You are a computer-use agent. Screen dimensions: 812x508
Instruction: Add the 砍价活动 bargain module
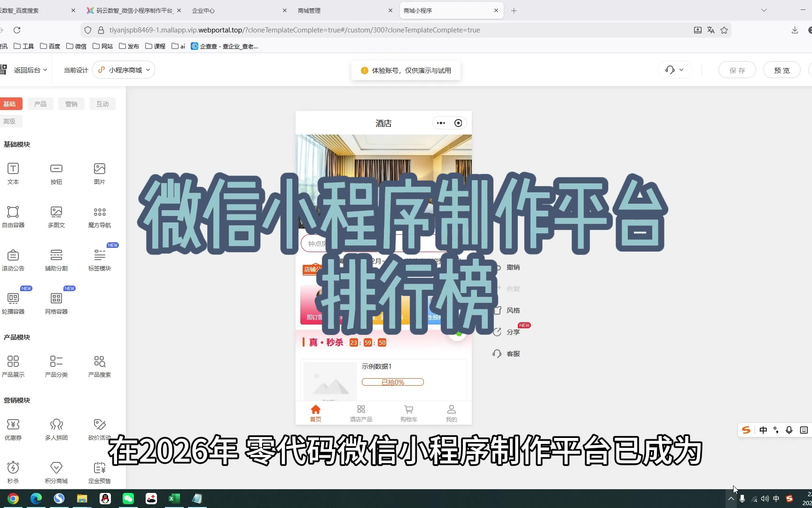click(100, 429)
